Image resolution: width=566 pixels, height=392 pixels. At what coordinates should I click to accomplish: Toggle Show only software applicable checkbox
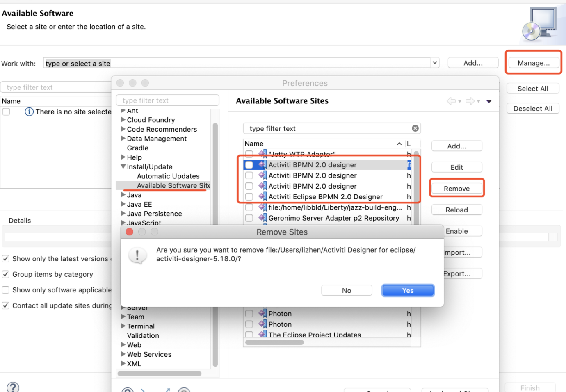click(6, 290)
